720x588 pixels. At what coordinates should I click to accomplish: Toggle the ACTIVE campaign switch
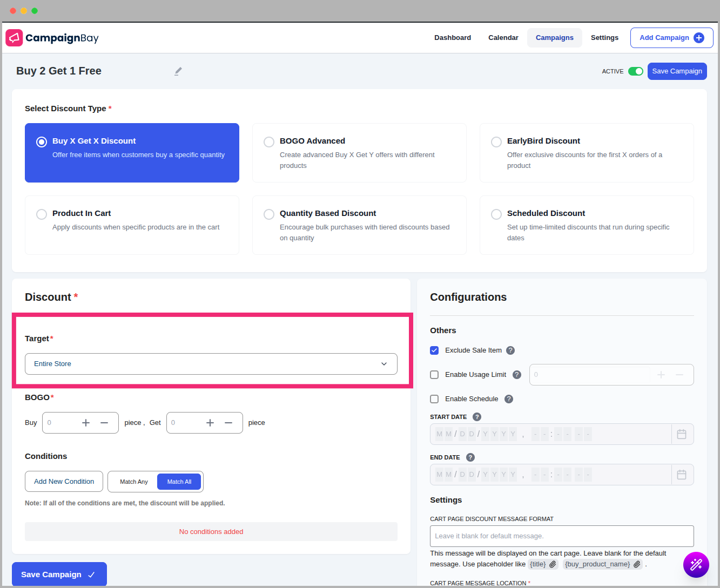click(x=635, y=71)
